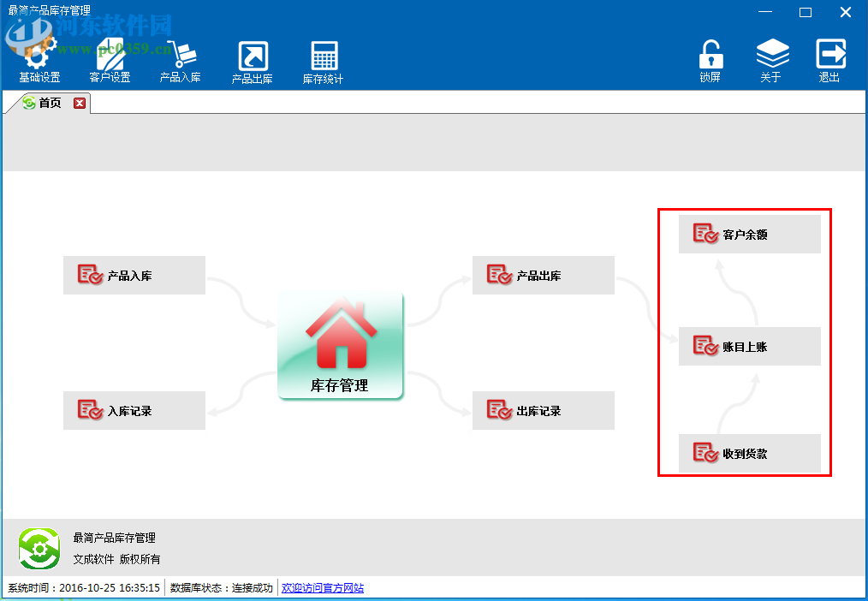Click the 库存管理 house icon
Viewport: 868px width, 601px height.
(341, 345)
